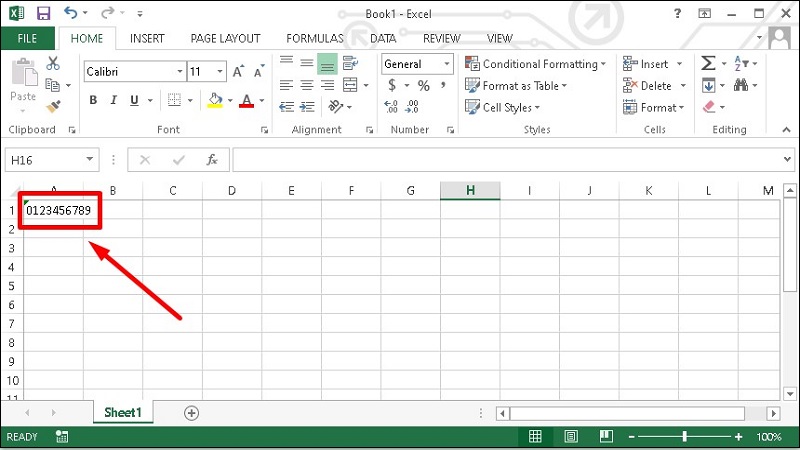800x450 pixels.
Task: Activate the Format Painter brush
Action: 53,107
